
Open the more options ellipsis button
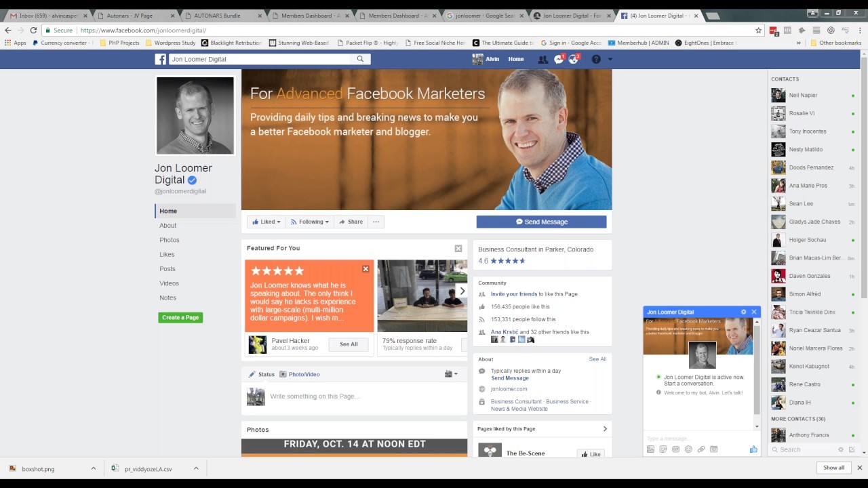(x=376, y=222)
